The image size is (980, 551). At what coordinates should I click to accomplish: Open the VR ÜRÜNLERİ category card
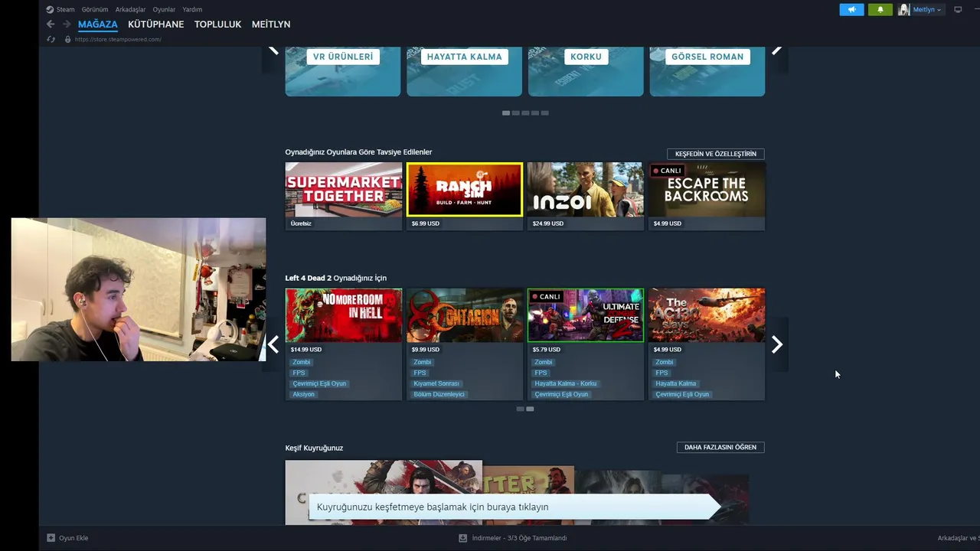tap(343, 71)
